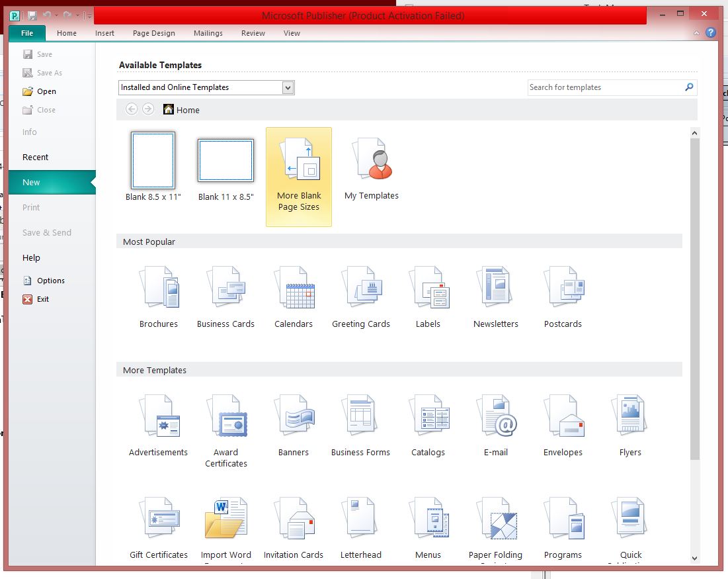728x579 pixels.
Task: Expand the Customize Quick Access Toolbar dropdown
Action: click(x=89, y=16)
